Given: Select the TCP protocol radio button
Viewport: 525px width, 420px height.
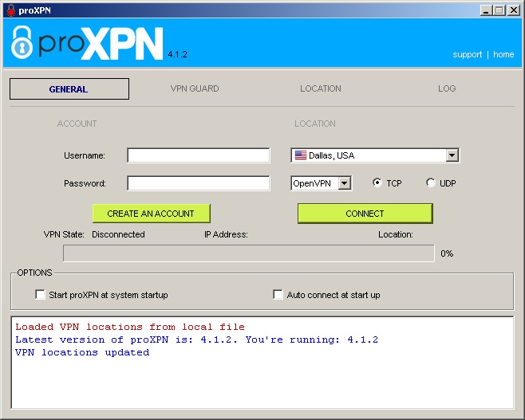Looking at the screenshot, I should point(377,183).
